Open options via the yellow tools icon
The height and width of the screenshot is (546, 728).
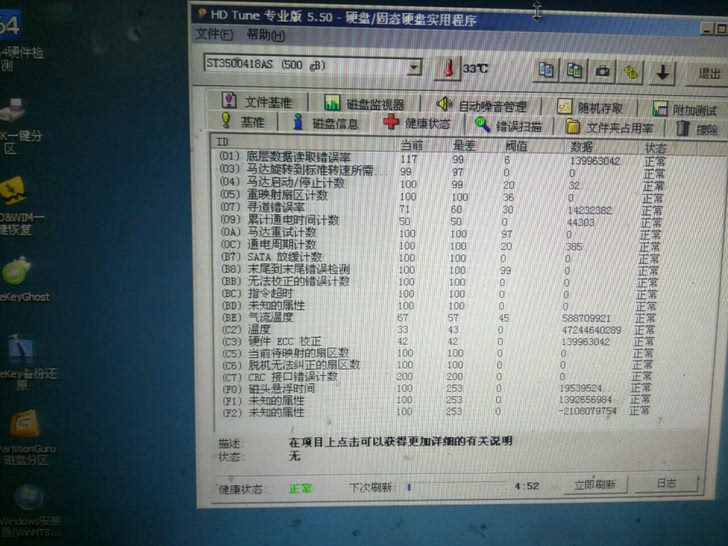pos(631,72)
